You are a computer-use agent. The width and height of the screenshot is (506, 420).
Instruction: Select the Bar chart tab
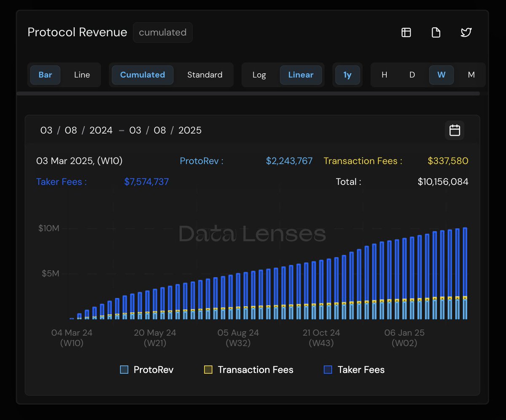45,75
